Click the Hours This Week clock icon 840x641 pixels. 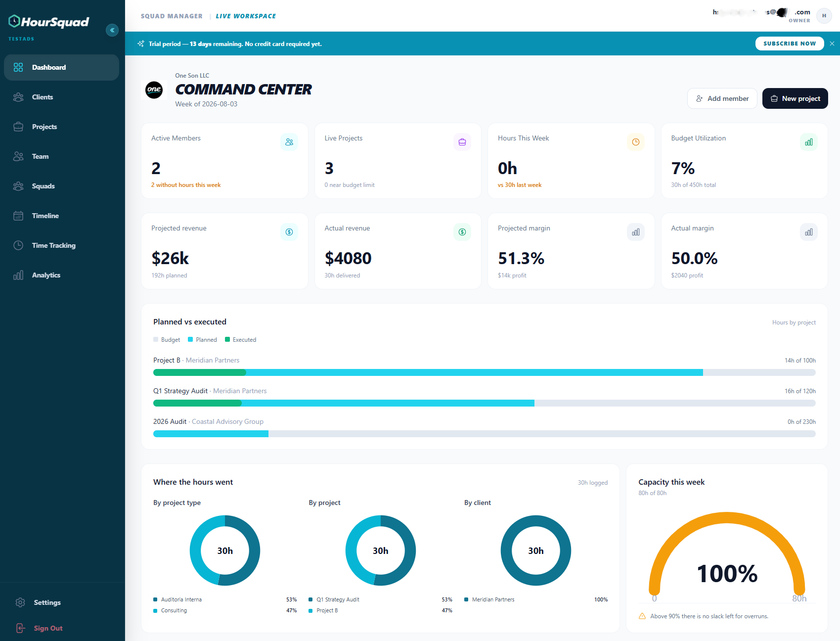click(x=636, y=142)
